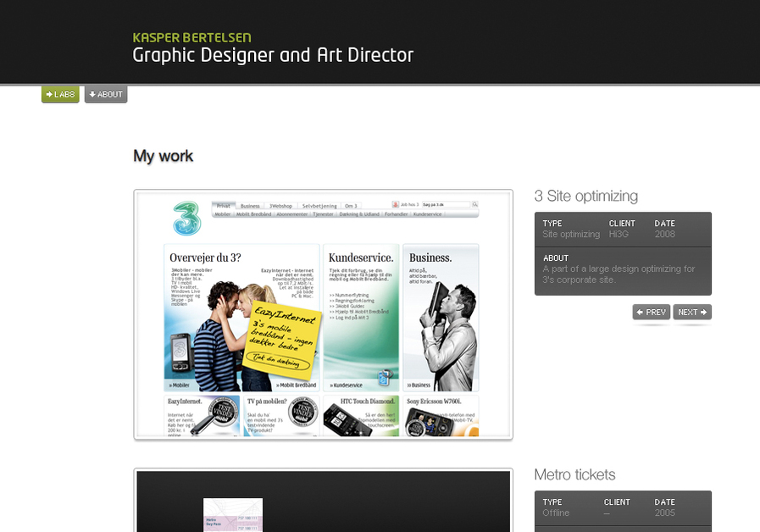Click the back arrow on the PREV button

641,312
